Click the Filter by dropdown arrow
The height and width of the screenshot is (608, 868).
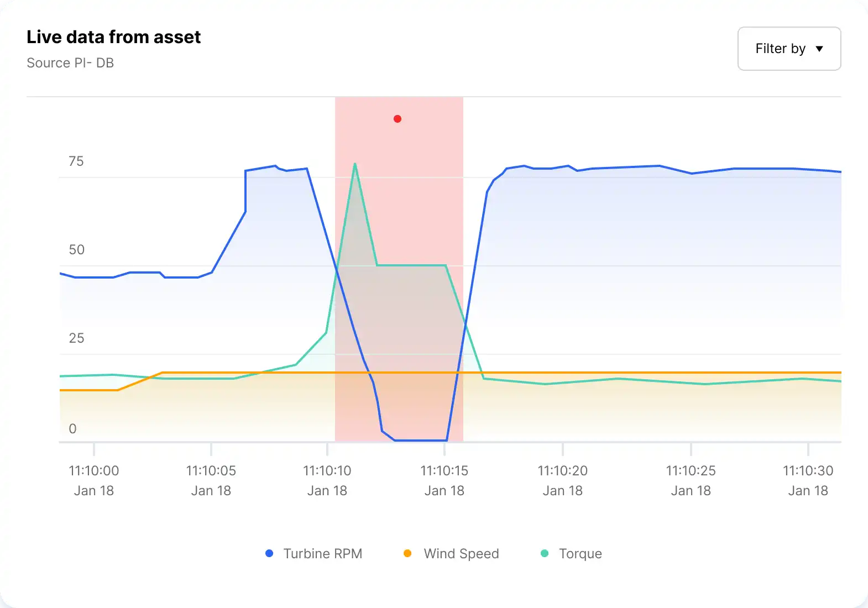[819, 49]
